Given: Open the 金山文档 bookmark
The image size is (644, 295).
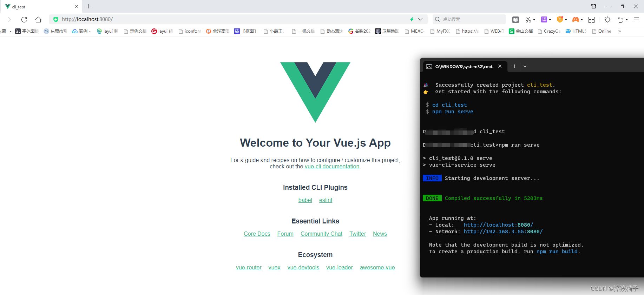Looking at the screenshot, I should click(x=521, y=31).
